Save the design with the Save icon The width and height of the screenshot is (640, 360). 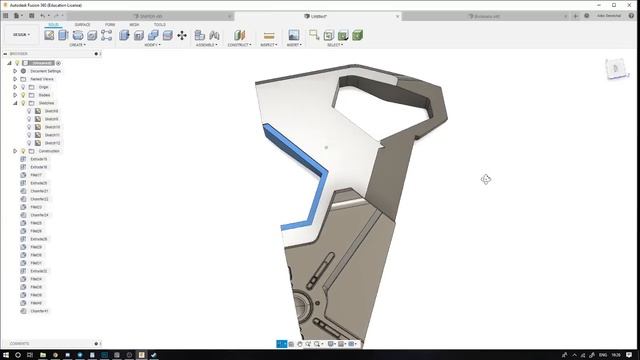point(31,16)
